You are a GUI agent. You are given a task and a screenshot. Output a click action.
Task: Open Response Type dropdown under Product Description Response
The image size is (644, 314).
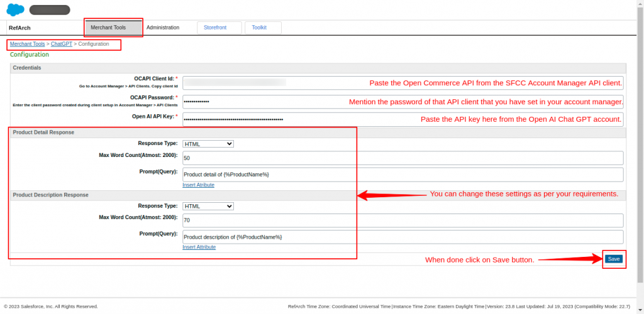(x=208, y=206)
